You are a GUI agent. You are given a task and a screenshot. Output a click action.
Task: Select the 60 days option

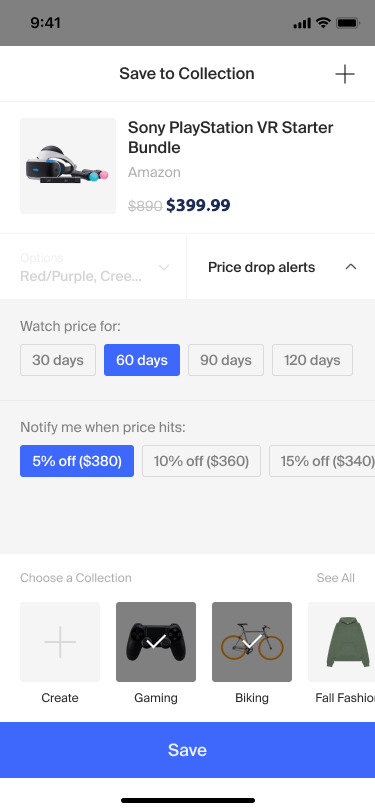[142, 360]
